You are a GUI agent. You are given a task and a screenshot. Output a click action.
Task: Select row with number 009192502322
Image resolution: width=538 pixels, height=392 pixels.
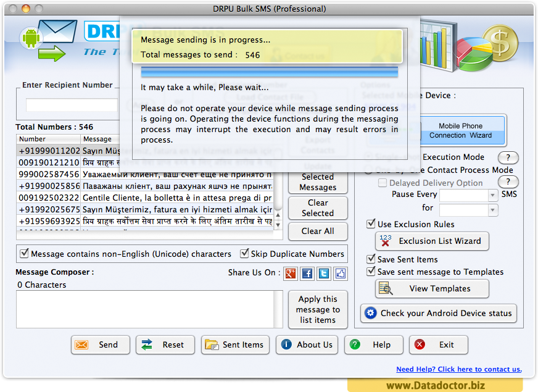coord(145,198)
